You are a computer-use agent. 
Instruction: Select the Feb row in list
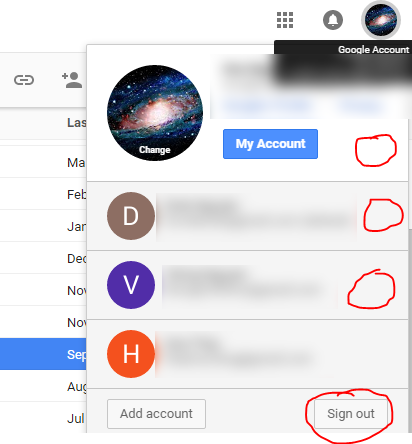tap(43, 194)
